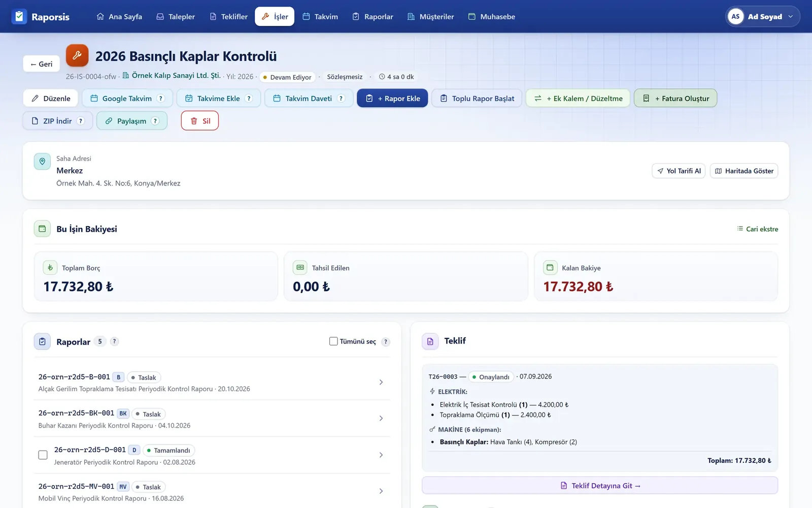
Task: Click the Tahsil Edilen cash icon
Action: point(300,267)
